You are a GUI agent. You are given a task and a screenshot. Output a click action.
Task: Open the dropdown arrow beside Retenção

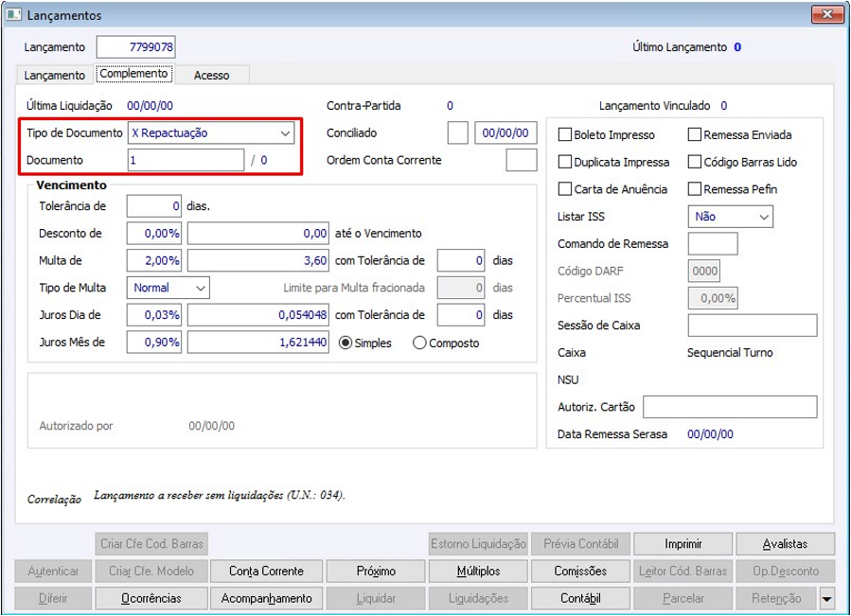(x=826, y=599)
